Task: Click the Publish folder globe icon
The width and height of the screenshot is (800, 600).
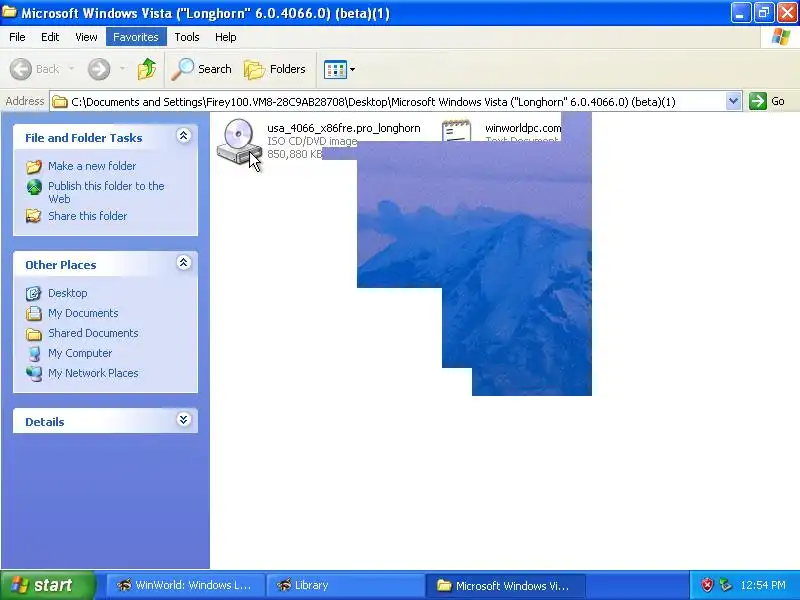Action: [x=34, y=187]
